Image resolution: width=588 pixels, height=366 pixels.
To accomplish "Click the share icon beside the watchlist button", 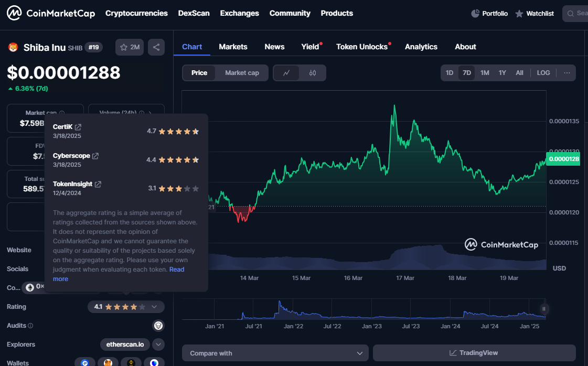I will [156, 47].
